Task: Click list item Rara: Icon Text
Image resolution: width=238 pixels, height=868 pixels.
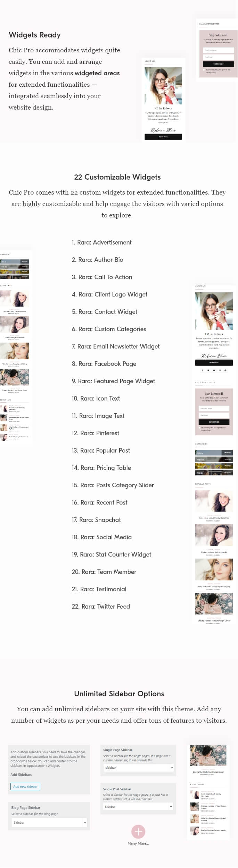Action: (96, 398)
